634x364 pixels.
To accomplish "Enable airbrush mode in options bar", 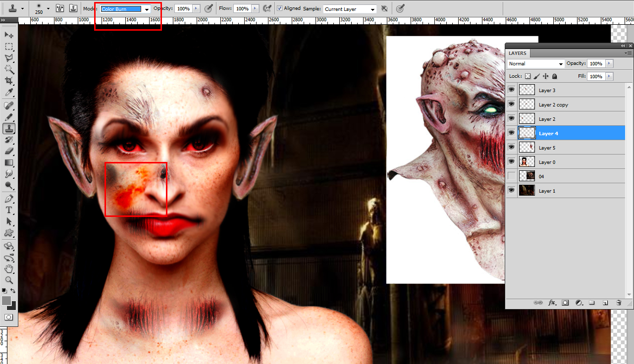I will 267,8.
